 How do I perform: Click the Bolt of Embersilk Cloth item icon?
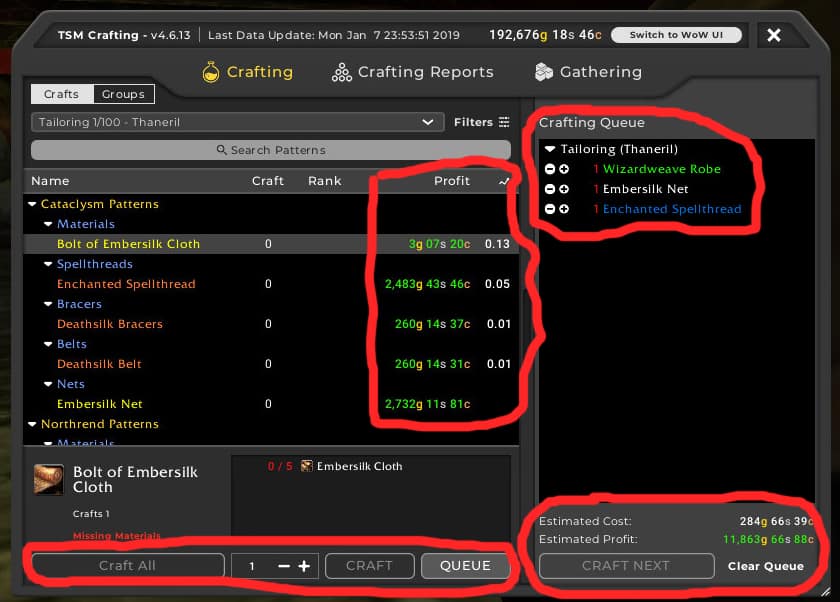(49, 479)
